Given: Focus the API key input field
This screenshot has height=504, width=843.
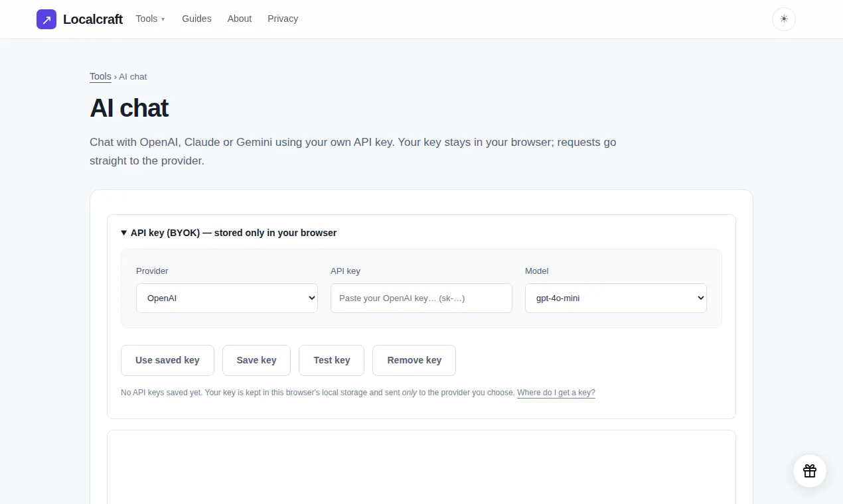Looking at the screenshot, I should (421, 298).
